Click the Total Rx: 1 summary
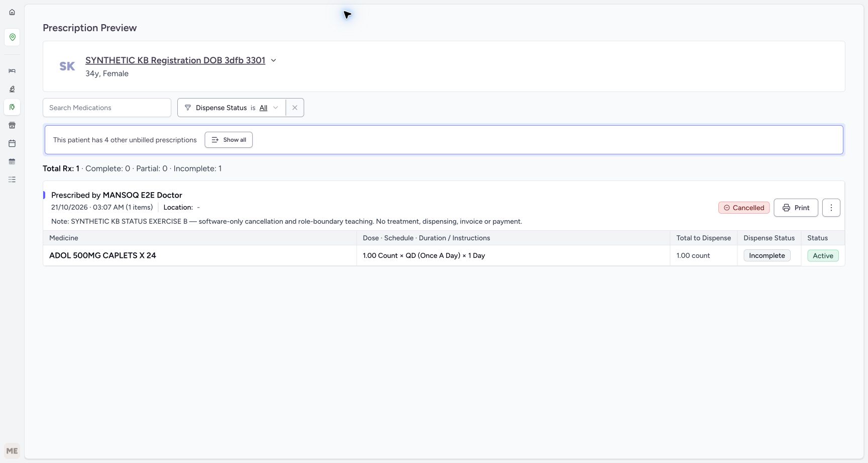This screenshot has width=868, height=463. pyautogui.click(x=61, y=168)
